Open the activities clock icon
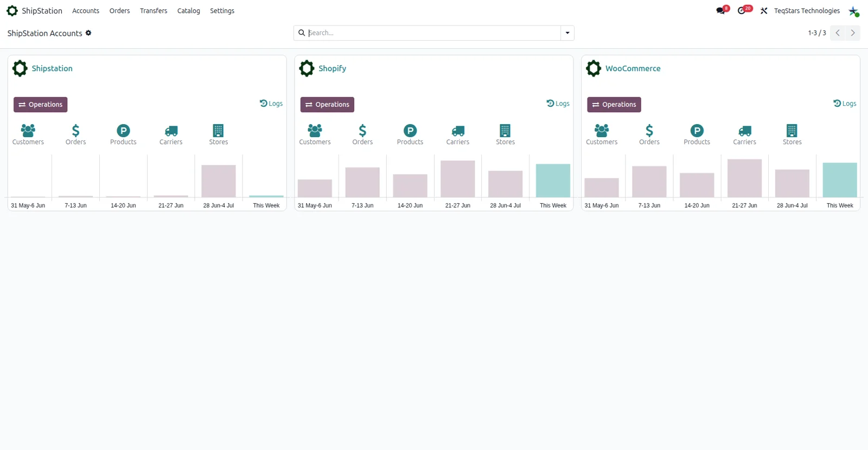This screenshot has height=450, width=868. [x=742, y=11]
